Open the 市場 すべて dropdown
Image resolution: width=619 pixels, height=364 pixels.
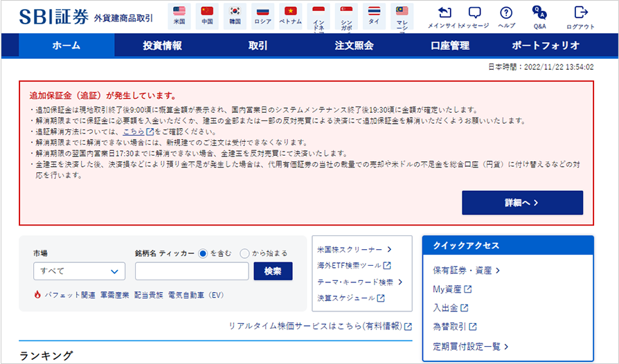pyautogui.click(x=78, y=271)
